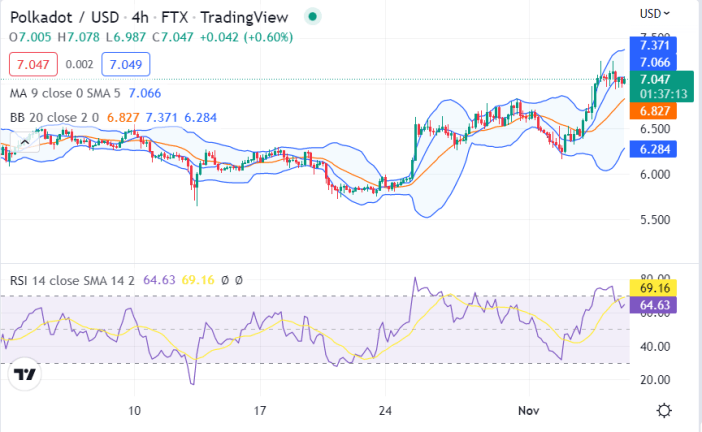Image resolution: width=702 pixels, height=432 pixels.
Task: Click the C7.047 close value
Action: (173, 37)
